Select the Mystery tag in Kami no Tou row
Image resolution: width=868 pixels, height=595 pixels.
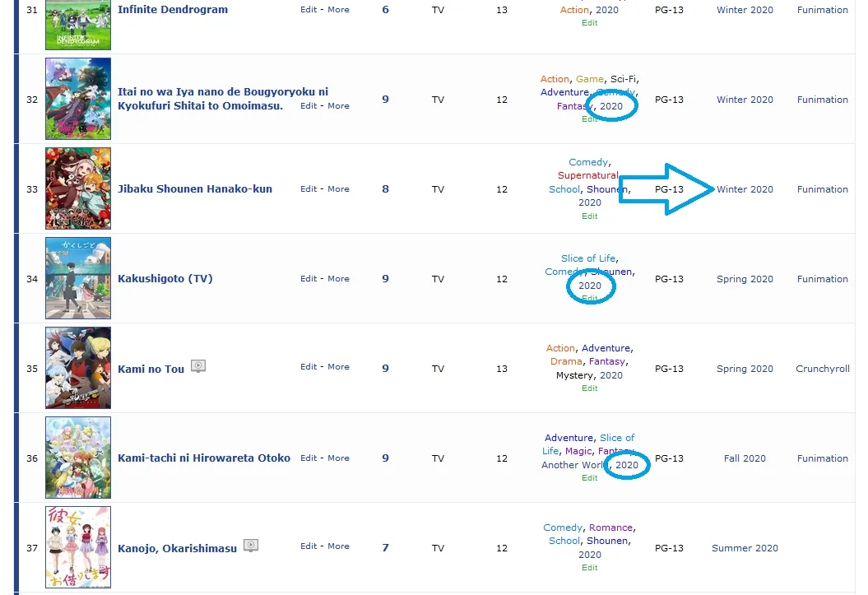[574, 375]
